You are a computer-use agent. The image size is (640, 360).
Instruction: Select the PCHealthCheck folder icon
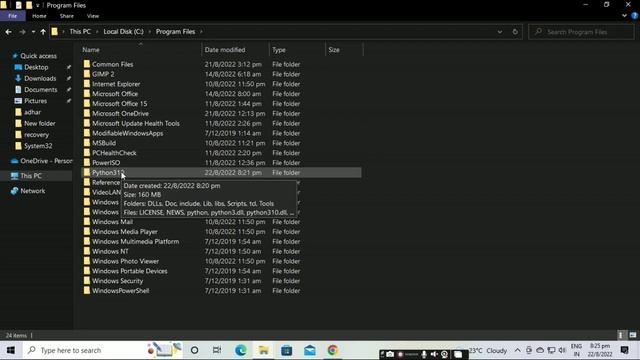[x=87, y=153]
